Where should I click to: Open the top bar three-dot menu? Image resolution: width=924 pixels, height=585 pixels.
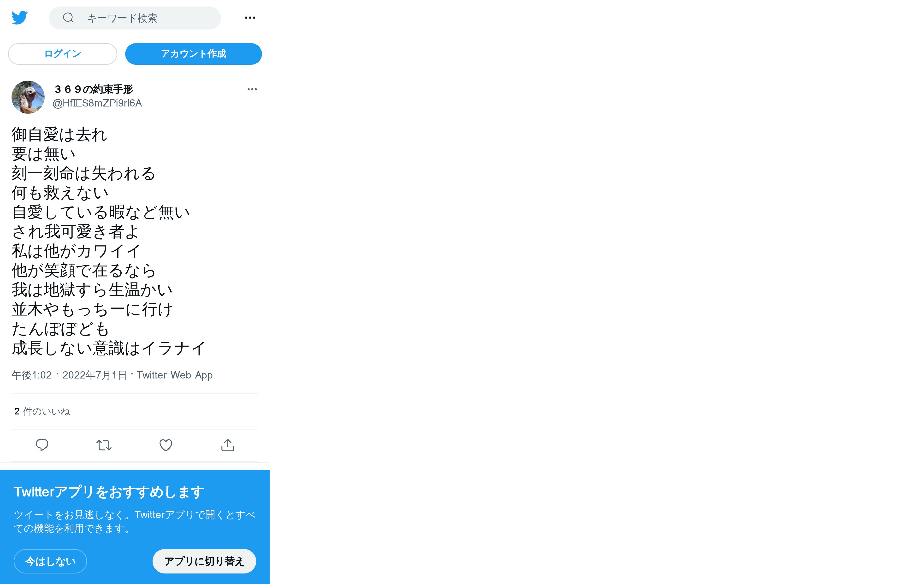[x=250, y=18]
